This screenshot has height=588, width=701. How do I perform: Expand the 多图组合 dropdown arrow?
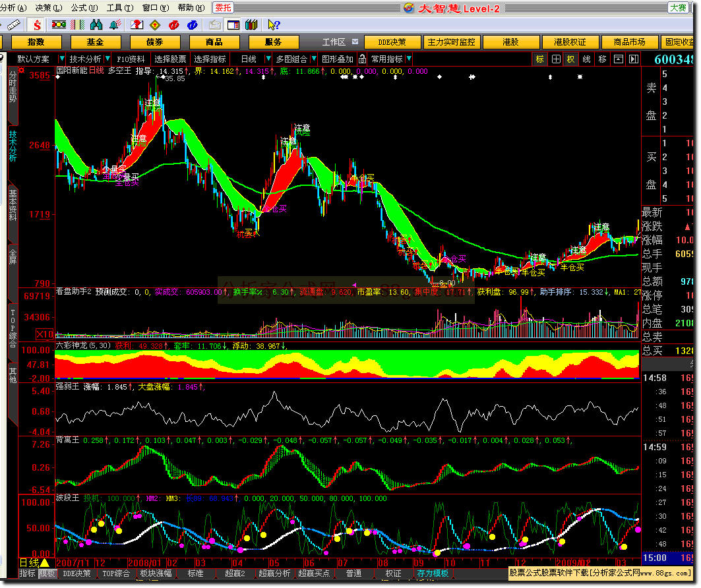tap(314, 59)
